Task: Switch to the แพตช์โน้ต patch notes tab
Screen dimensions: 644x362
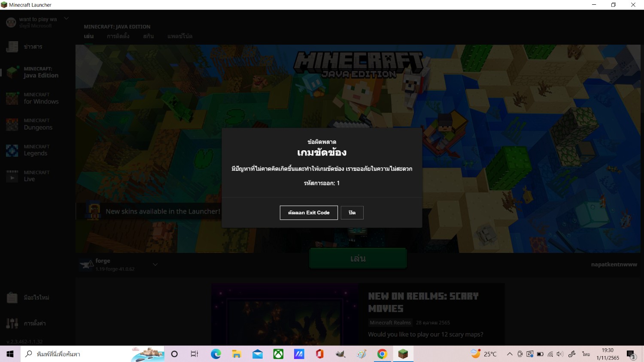Action: [x=180, y=37]
